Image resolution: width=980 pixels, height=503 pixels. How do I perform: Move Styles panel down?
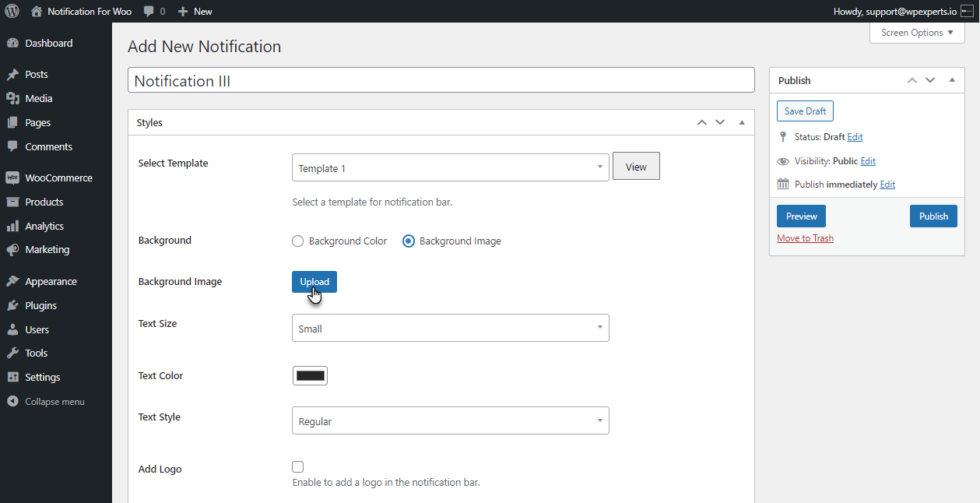point(720,123)
